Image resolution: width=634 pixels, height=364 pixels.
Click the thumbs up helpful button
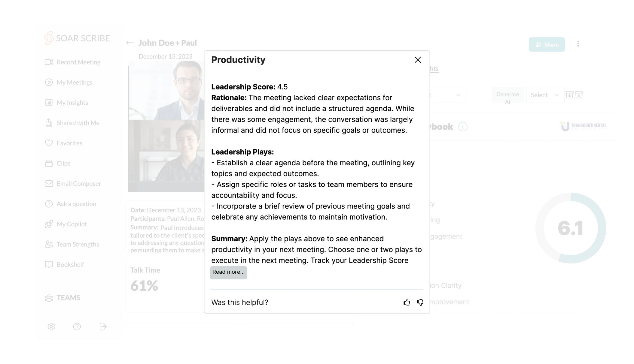[407, 303]
